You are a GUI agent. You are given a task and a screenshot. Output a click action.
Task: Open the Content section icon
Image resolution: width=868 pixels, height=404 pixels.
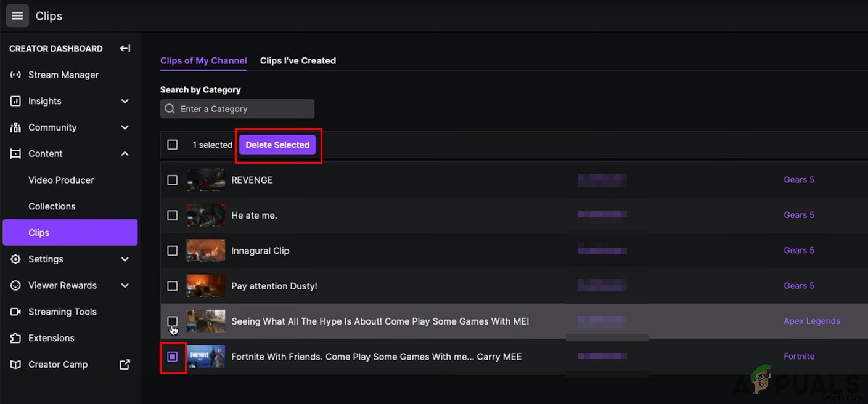[15, 153]
